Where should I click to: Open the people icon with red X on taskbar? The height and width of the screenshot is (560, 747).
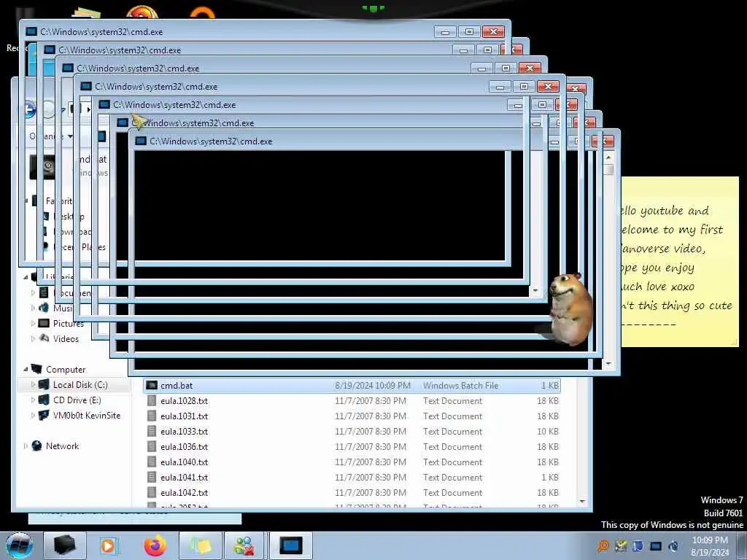pyautogui.click(x=244, y=545)
